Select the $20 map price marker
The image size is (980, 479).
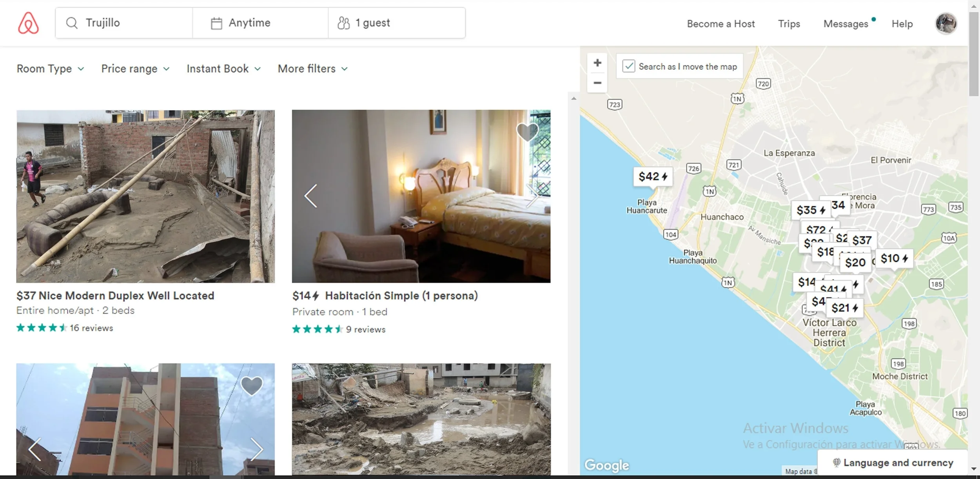(x=855, y=263)
